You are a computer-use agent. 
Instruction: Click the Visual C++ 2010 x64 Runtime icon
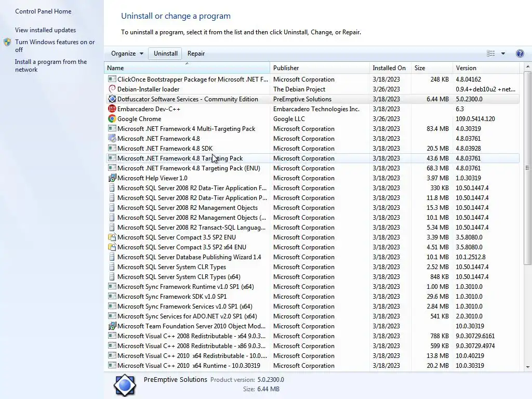pyautogui.click(x=112, y=365)
